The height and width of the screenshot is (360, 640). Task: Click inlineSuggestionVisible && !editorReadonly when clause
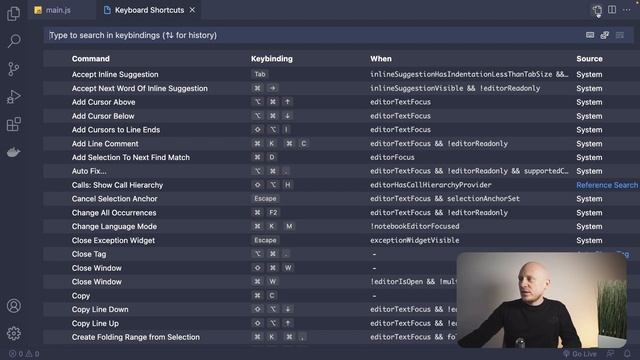pos(455,88)
